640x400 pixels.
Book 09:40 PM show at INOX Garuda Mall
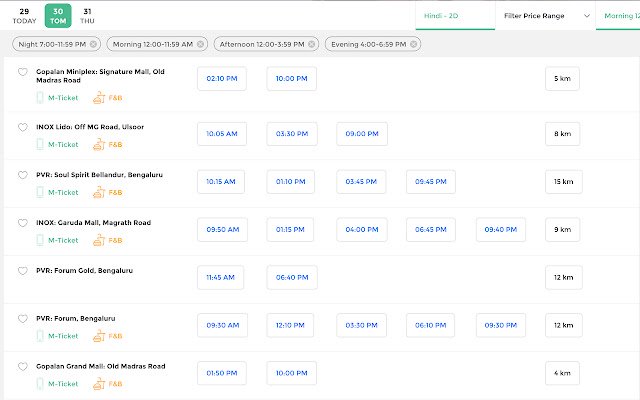click(501, 229)
